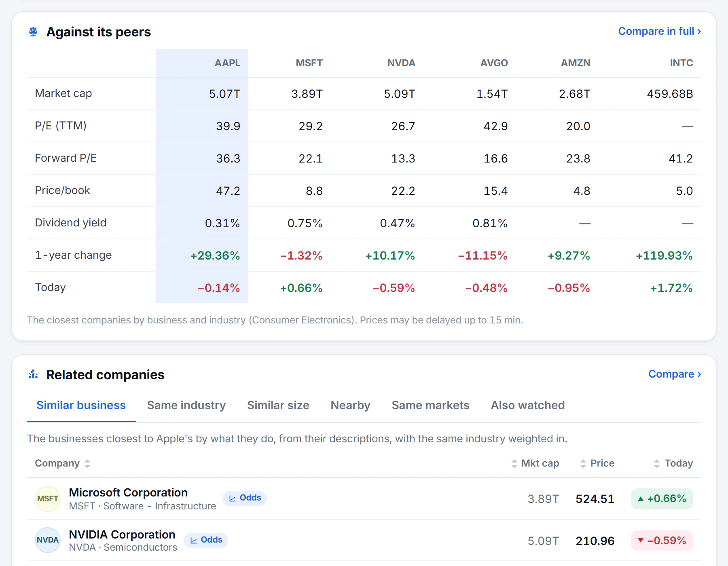Click the NVDA round logo badge

click(x=48, y=540)
